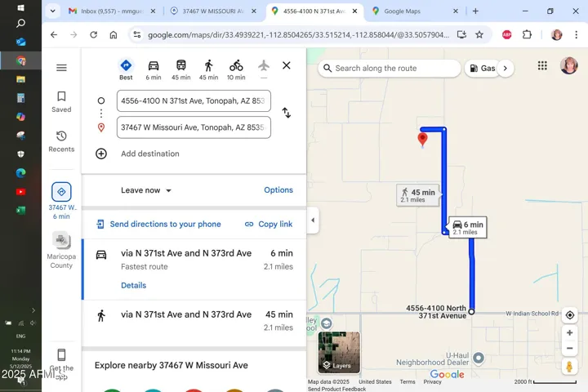Show your location on map
The image size is (588, 392).
(570, 315)
